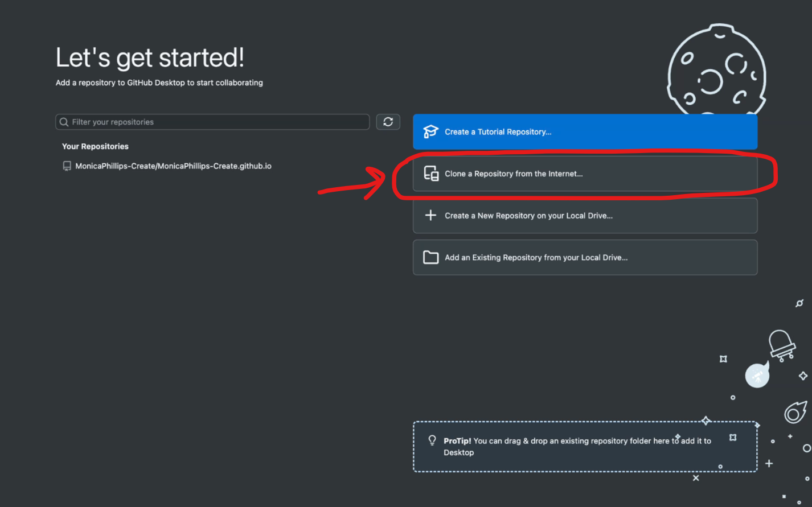Add an Existing Repository from your Local Drive

pos(585,257)
